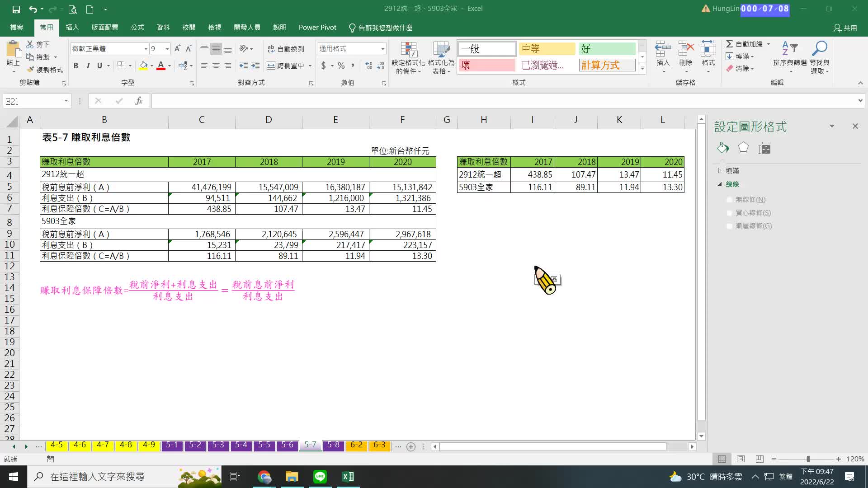
Task: Click the Center align icon
Action: click(x=216, y=66)
